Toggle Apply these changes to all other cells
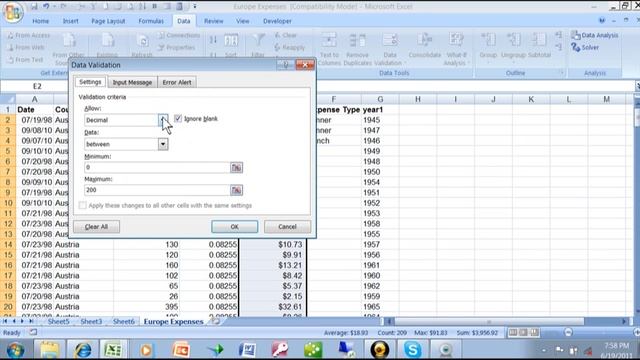640x360 pixels. pos(82,205)
